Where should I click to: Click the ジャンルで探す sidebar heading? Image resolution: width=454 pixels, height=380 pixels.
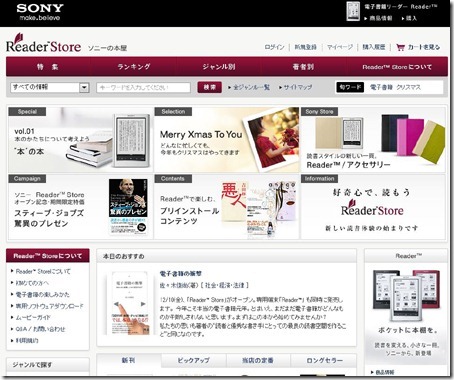coord(32,365)
